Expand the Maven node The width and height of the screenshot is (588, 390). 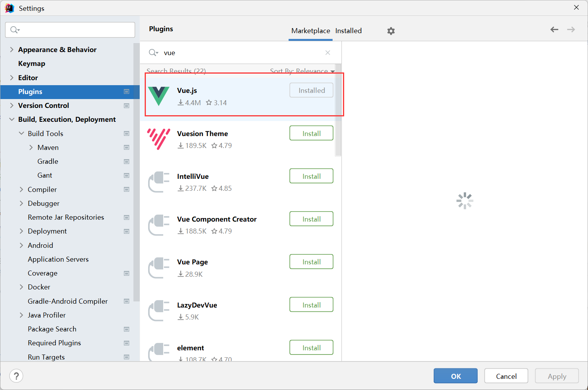pyautogui.click(x=31, y=148)
